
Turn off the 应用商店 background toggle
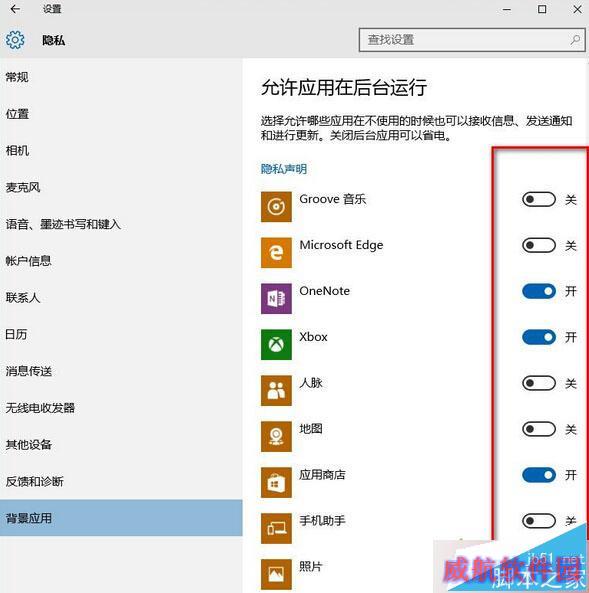click(539, 475)
